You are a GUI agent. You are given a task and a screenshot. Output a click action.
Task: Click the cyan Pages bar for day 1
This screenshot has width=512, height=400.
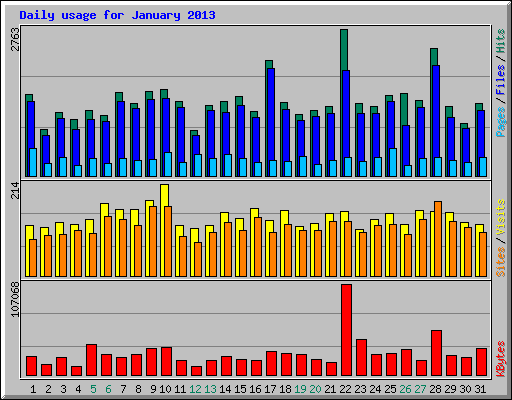click(33, 162)
